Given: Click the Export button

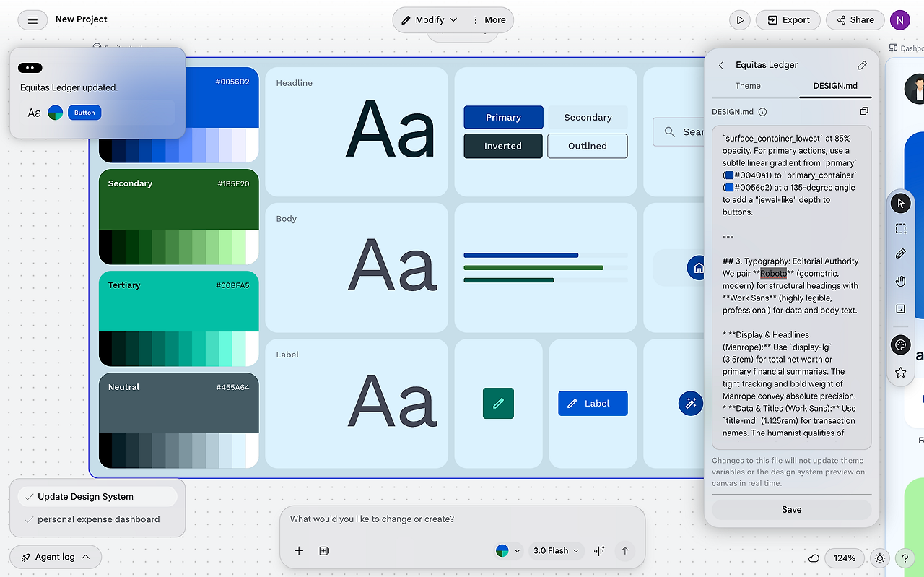Looking at the screenshot, I should (788, 20).
